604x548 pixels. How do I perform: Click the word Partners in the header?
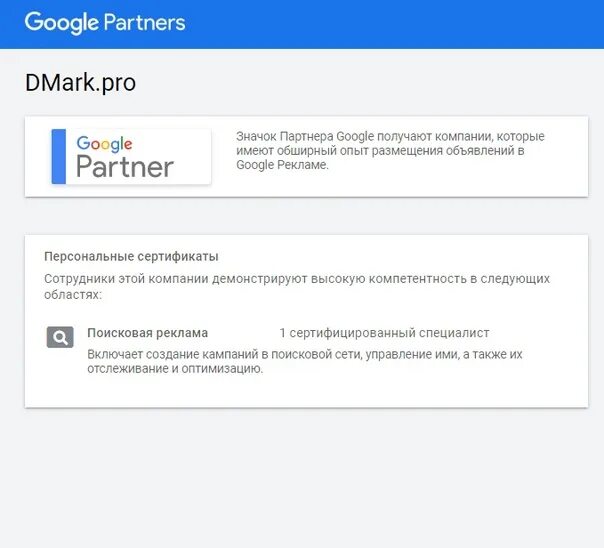tap(145, 22)
